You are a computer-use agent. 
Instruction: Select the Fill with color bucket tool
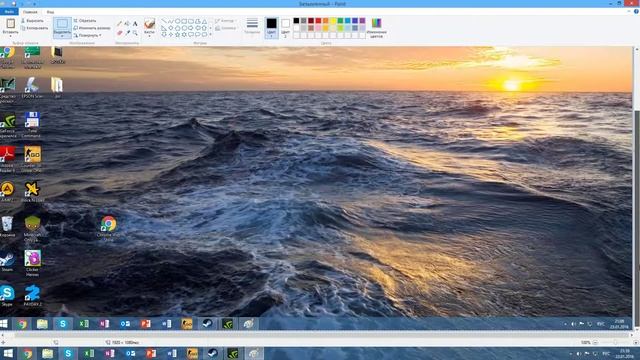(x=127, y=24)
